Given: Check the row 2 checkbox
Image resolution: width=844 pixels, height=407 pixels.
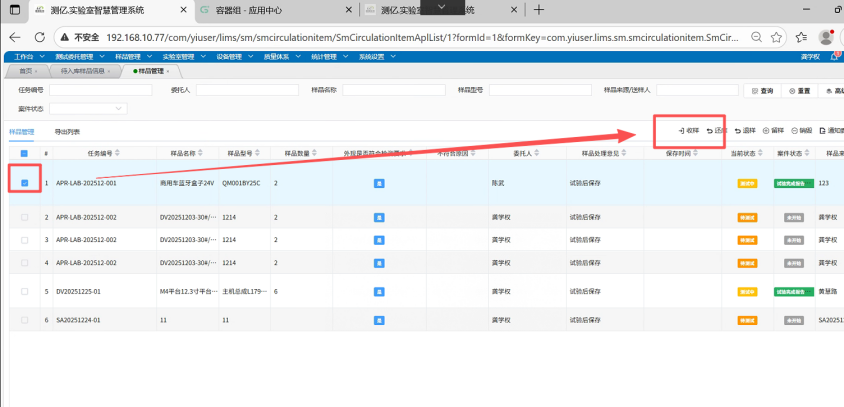Looking at the screenshot, I should point(24,217).
